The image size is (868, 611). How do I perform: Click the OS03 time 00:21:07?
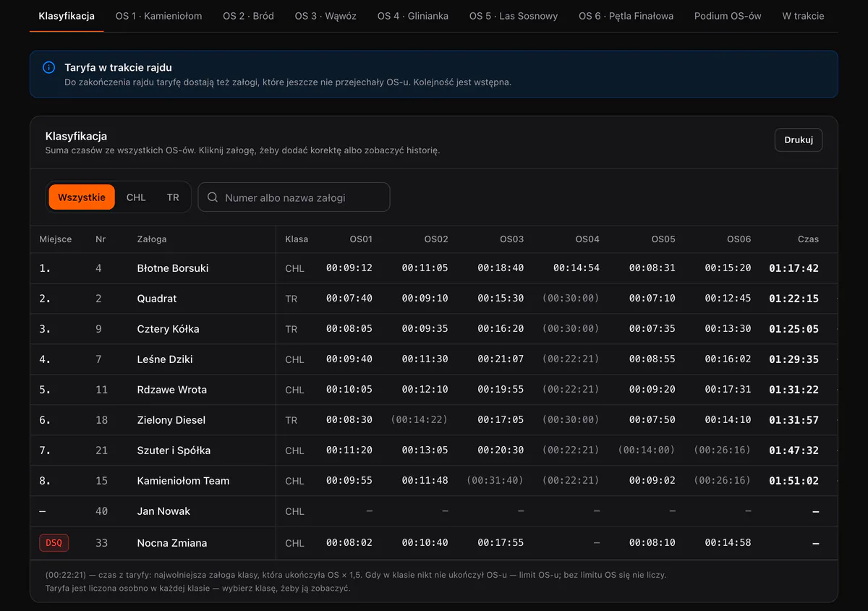click(x=501, y=359)
